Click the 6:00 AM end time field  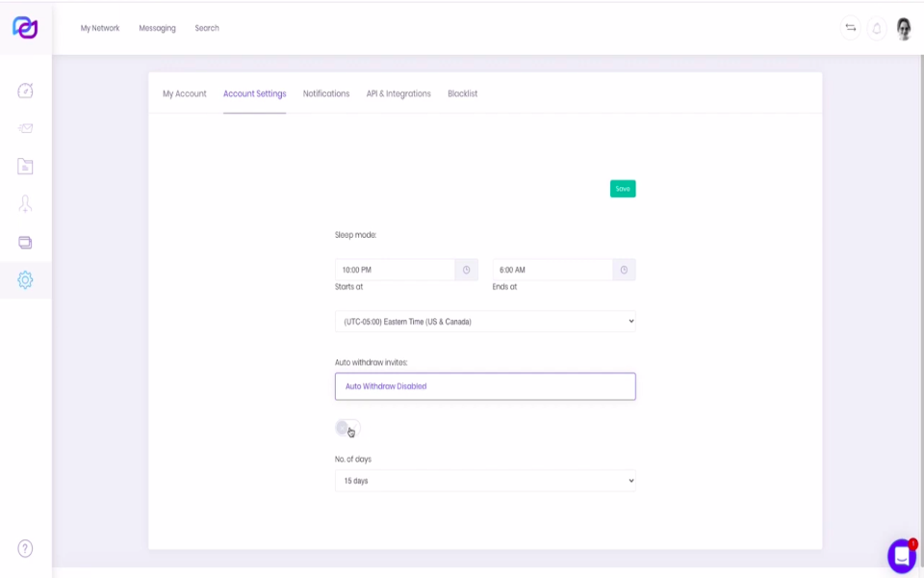click(552, 270)
